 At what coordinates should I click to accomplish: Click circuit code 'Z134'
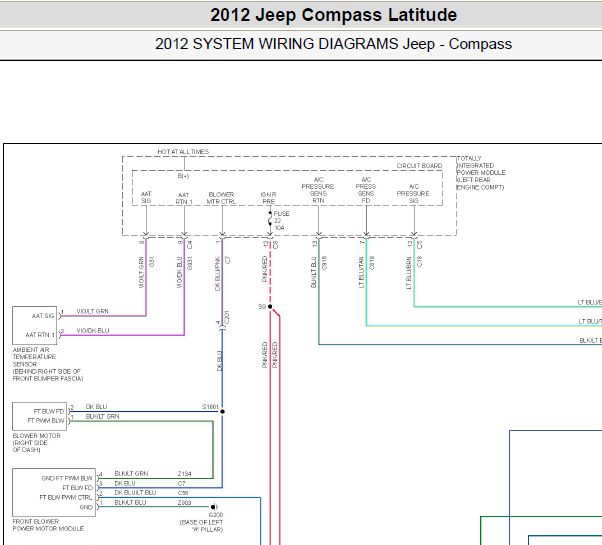pyautogui.click(x=184, y=474)
